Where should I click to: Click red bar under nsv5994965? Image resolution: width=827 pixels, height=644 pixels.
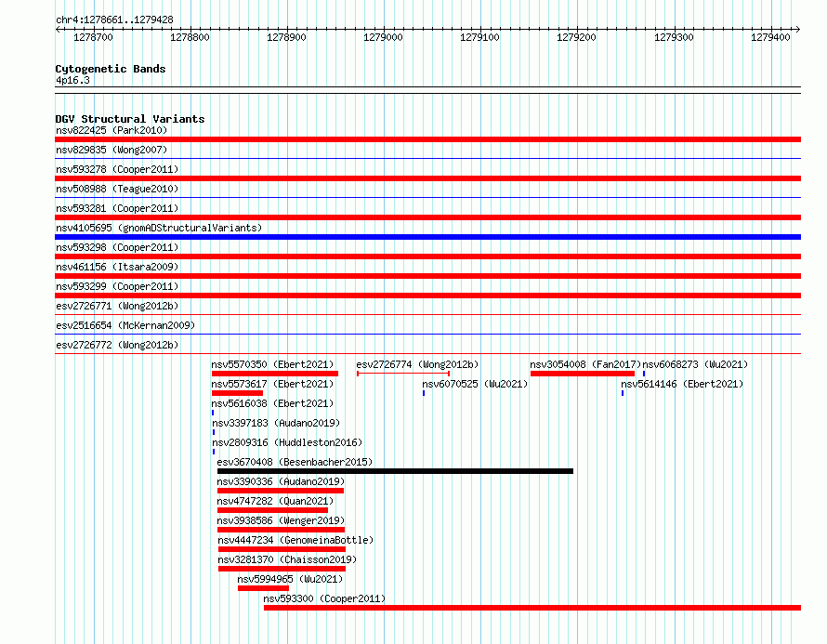point(263,588)
